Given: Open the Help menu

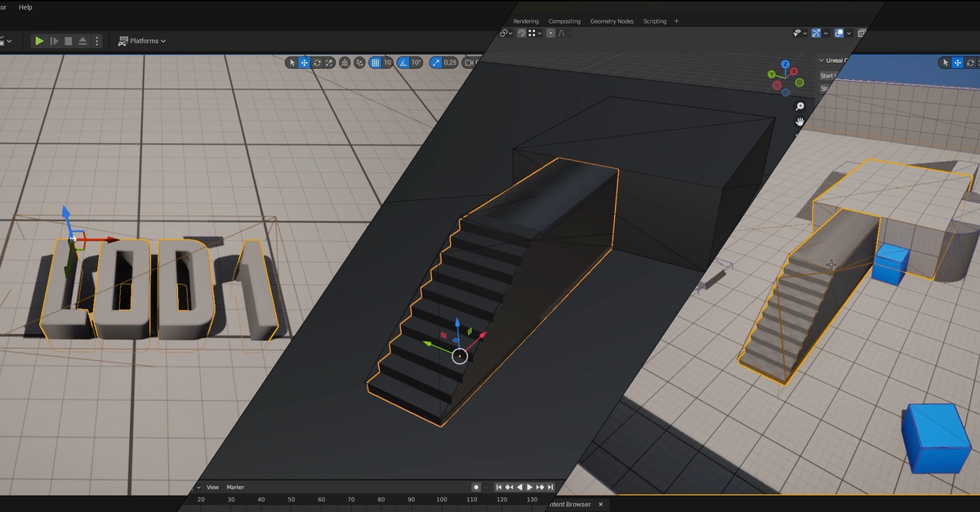Looking at the screenshot, I should click(x=25, y=7).
